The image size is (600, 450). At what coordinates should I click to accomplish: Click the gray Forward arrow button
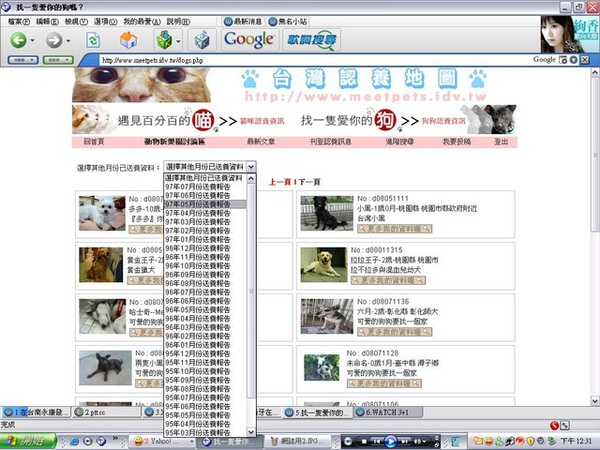pyautogui.click(x=54, y=40)
